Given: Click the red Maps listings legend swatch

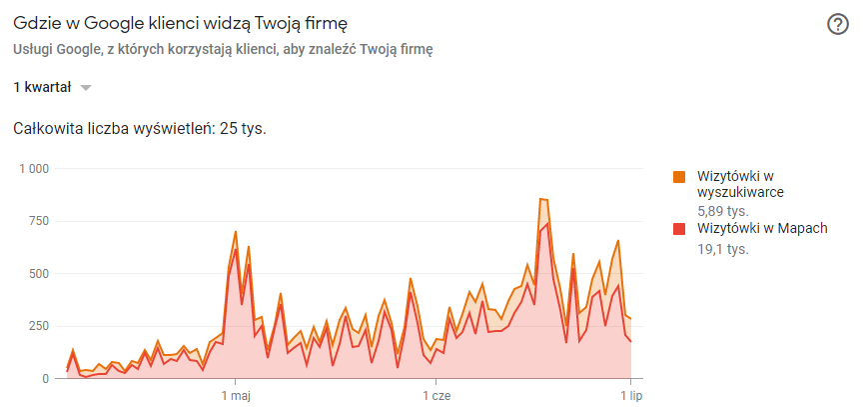Looking at the screenshot, I should (x=679, y=229).
